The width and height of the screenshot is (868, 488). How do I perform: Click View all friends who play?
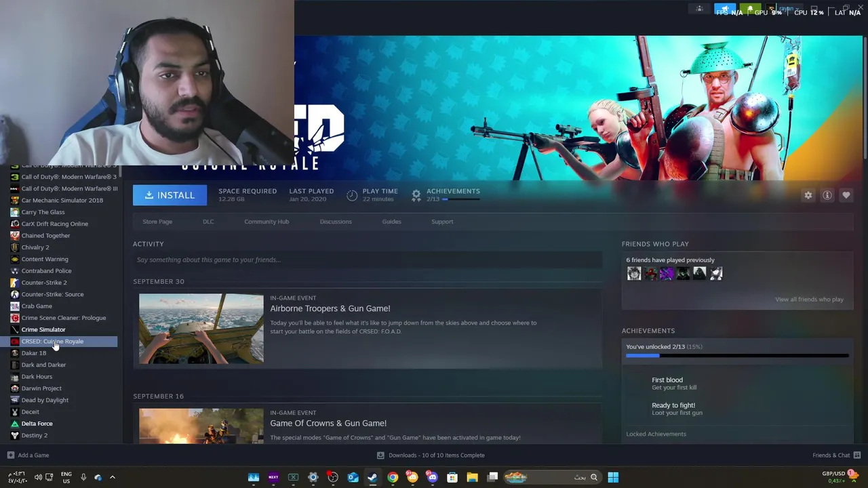(809, 300)
